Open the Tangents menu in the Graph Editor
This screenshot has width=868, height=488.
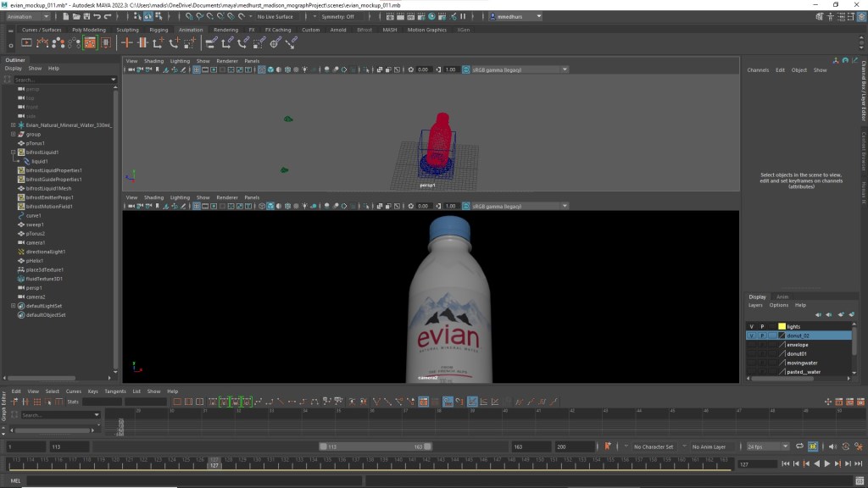pos(115,391)
